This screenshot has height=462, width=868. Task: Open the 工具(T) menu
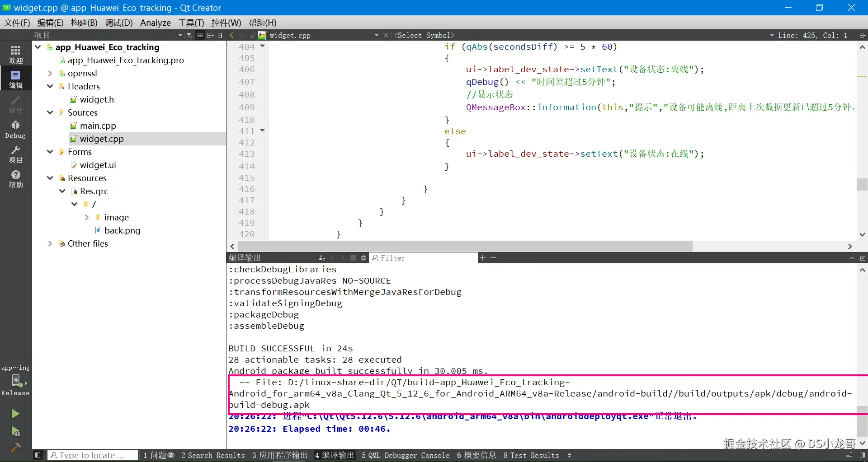(x=191, y=23)
